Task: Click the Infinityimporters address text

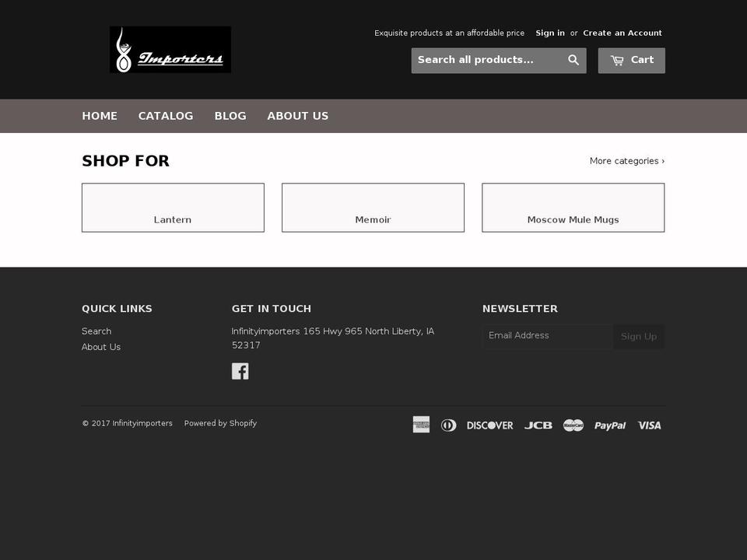Action: tap(332, 338)
